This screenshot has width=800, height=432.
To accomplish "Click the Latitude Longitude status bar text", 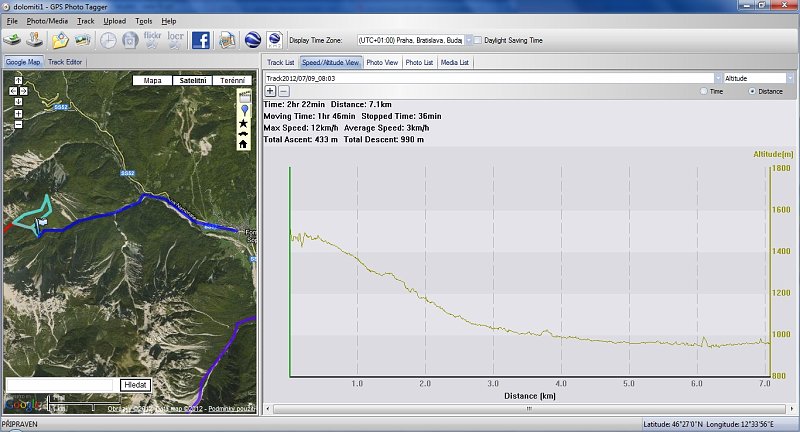I will [708, 424].
